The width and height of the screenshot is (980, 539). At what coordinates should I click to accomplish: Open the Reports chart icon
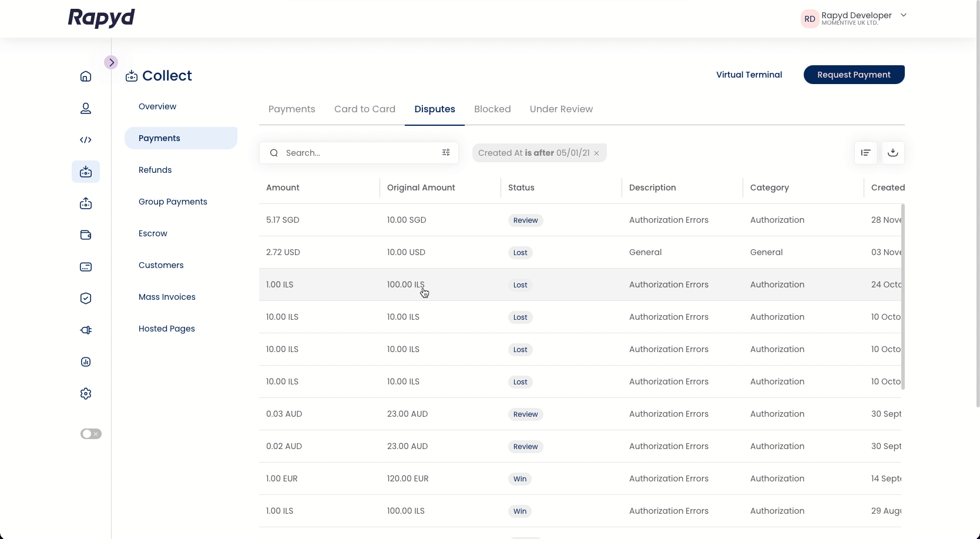86,362
